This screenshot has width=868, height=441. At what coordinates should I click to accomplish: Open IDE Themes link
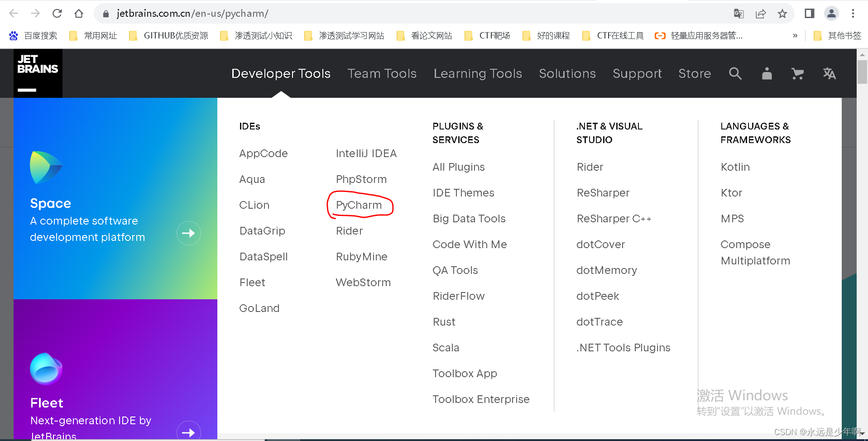[x=463, y=193]
